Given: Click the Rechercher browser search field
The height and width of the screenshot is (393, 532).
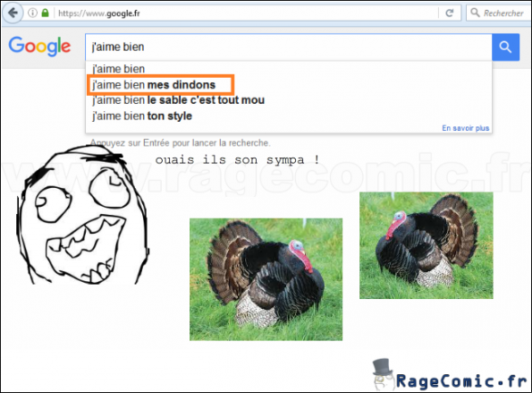Looking at the screenshot, I should coord(500,13).
